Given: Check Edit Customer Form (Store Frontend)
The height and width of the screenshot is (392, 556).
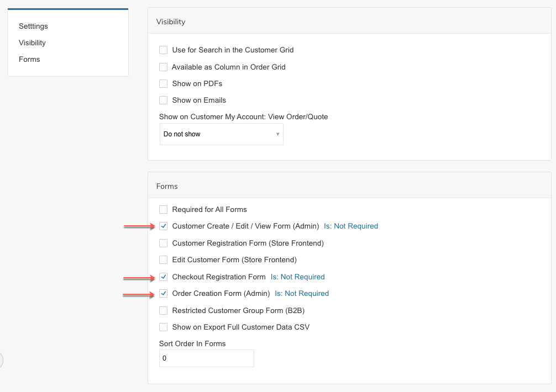Looking at the screenshot, I should coord(163,260).
